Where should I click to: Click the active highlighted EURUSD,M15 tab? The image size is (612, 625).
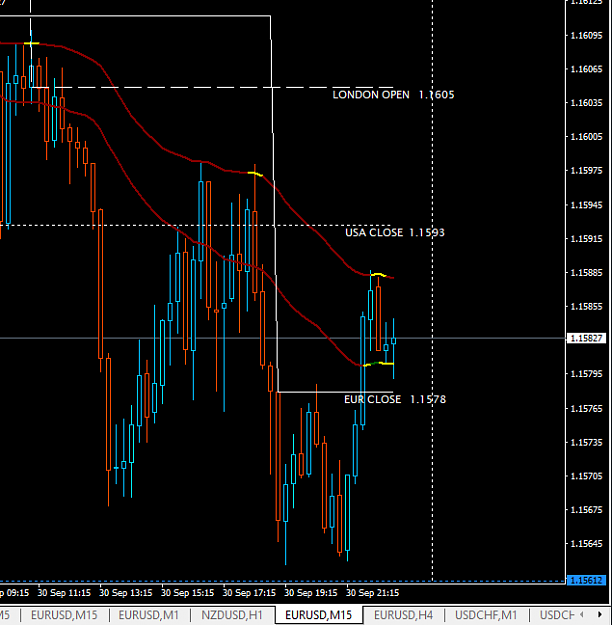318,615
